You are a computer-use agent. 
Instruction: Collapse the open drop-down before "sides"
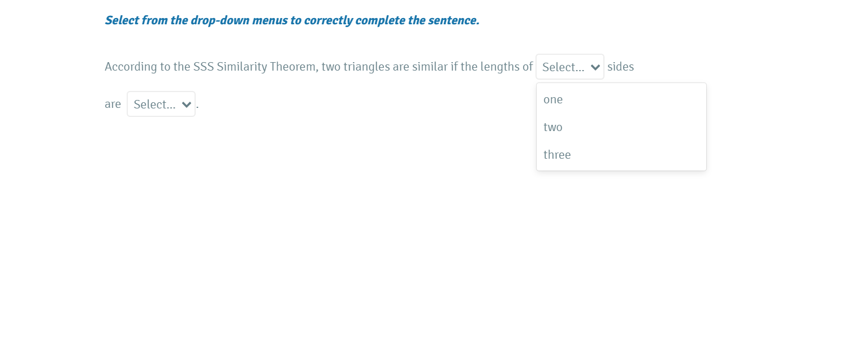(x=570, y=67)
